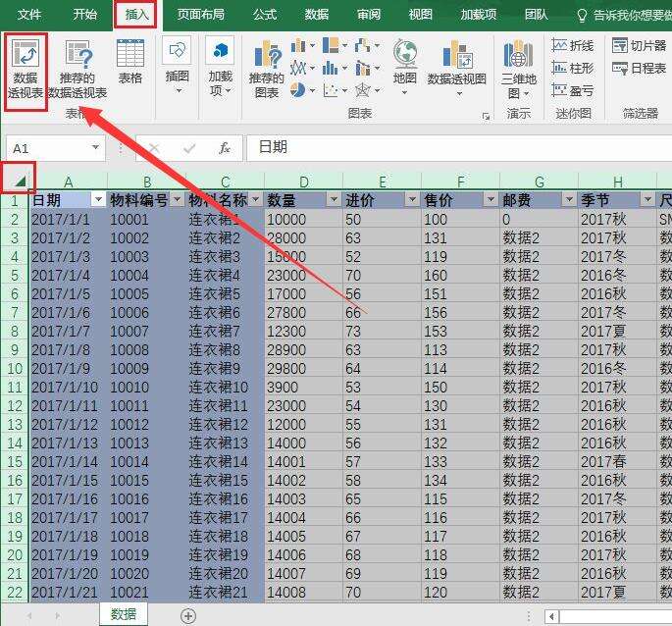This screenshot has width=672, height=626.
Task: Insert a statistic chart
Action: click(x=335, y=68)
